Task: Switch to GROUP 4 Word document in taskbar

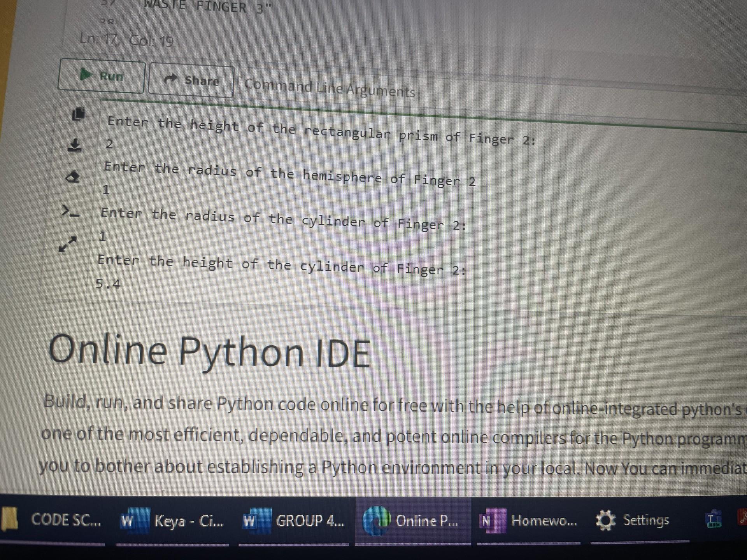Action: 293,521
